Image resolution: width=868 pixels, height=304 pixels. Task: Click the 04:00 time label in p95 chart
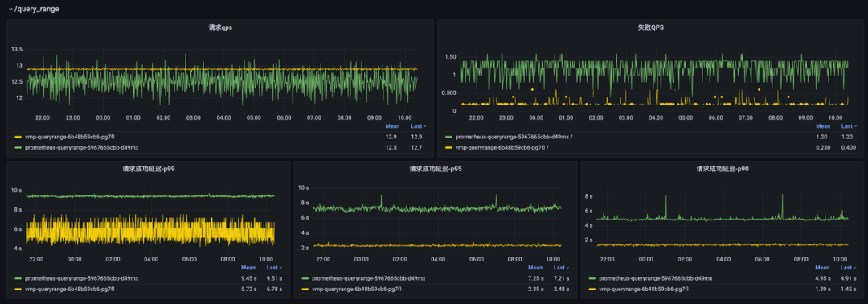(x=438, y=259)
